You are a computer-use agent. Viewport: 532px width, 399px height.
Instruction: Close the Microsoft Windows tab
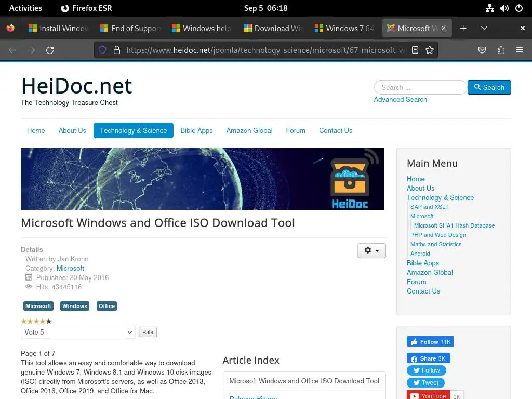point(444,28)
